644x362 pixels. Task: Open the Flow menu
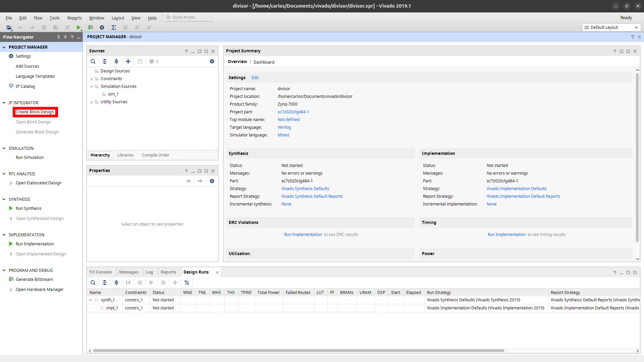(x=38, y=18)
